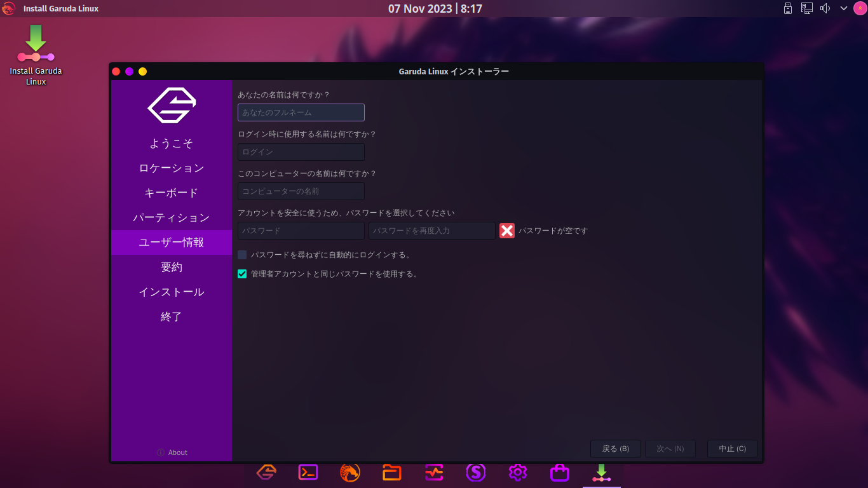Viewport: 868px width, 488px height.
Task: Open the USB removable device tray icon
Action: coord(788,8)
